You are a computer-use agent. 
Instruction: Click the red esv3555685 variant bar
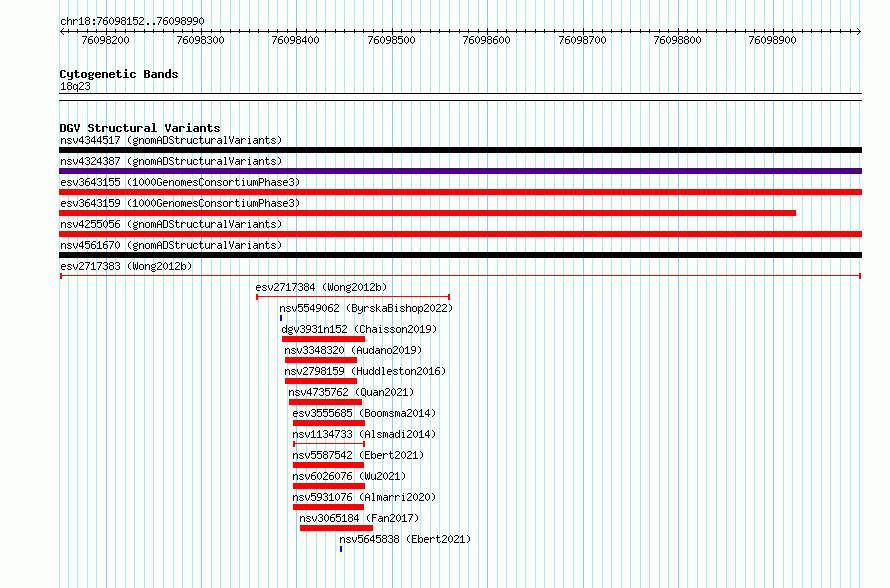pos(329,423)
